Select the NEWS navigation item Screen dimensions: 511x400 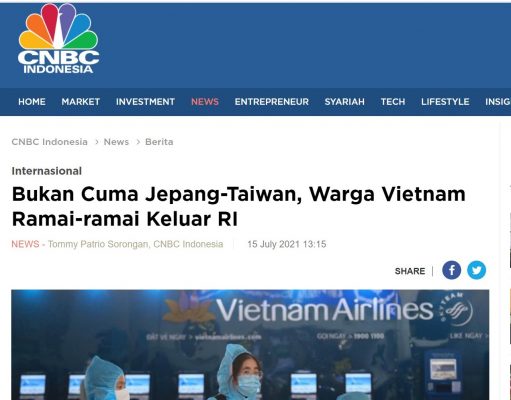[x=205, y=102]
